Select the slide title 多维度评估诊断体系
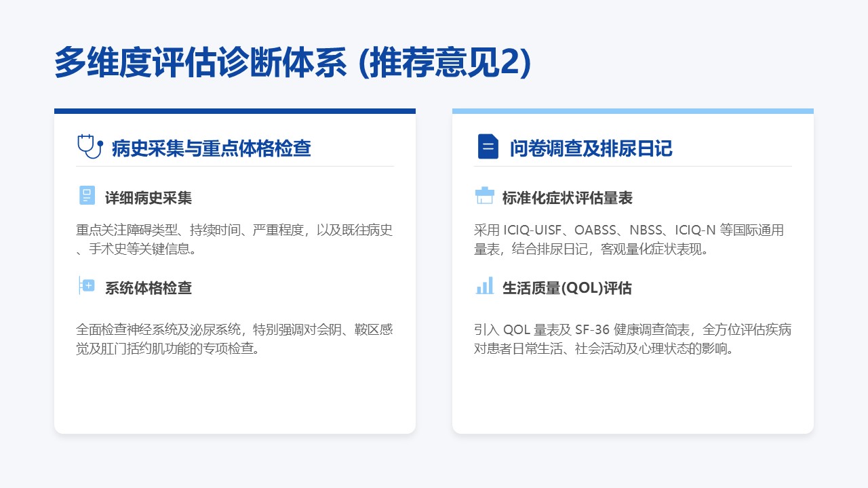Image resolution: width=868 pixels, height=488 pixels. click(x=292, y=63)
